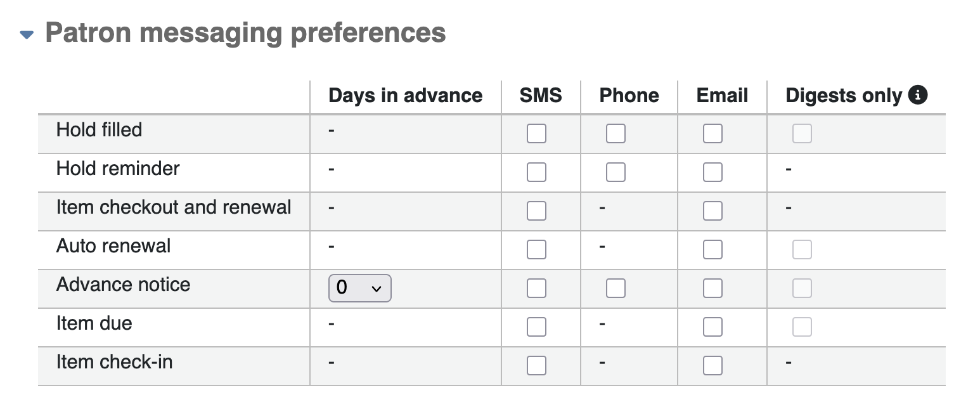Viewport: 980px width, 402px height.
Task: Enable SMS for Hold filled
Action: tap(536, 134)
